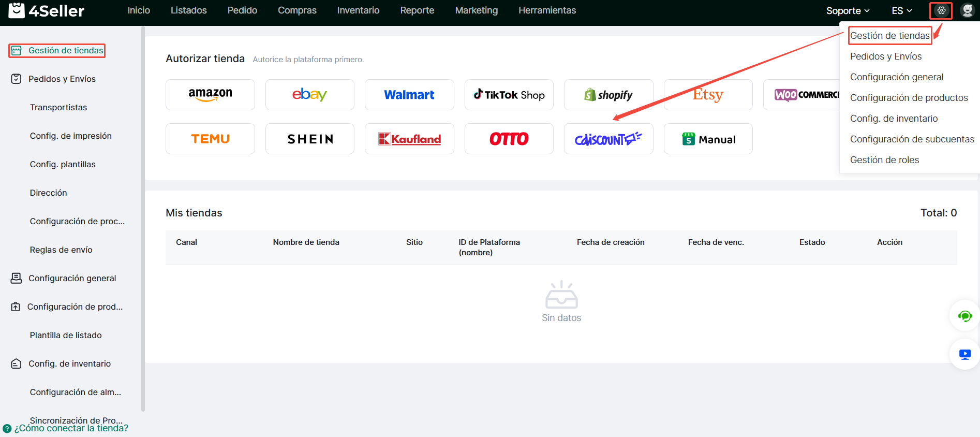The height and width of the screenshot is (437, 980).
Task: Click the Gestión de tiendas sidebar icon
Action: [x=17, y=51]
